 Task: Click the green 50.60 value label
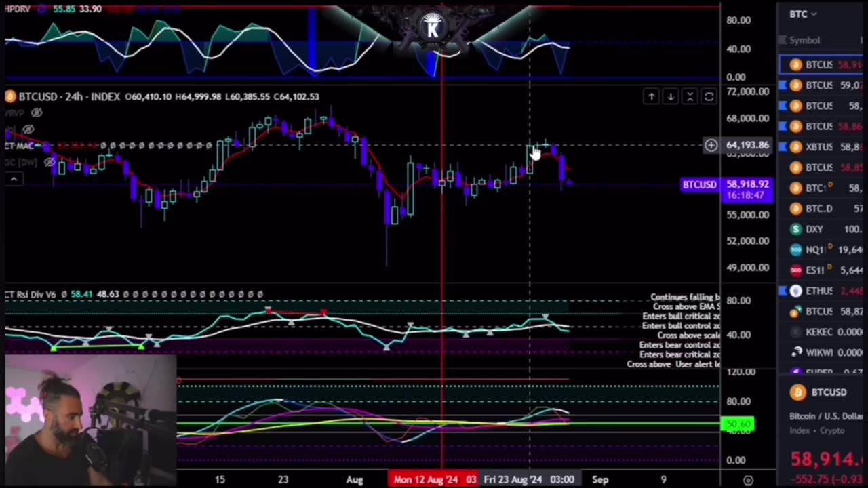(x=738, y=424)
